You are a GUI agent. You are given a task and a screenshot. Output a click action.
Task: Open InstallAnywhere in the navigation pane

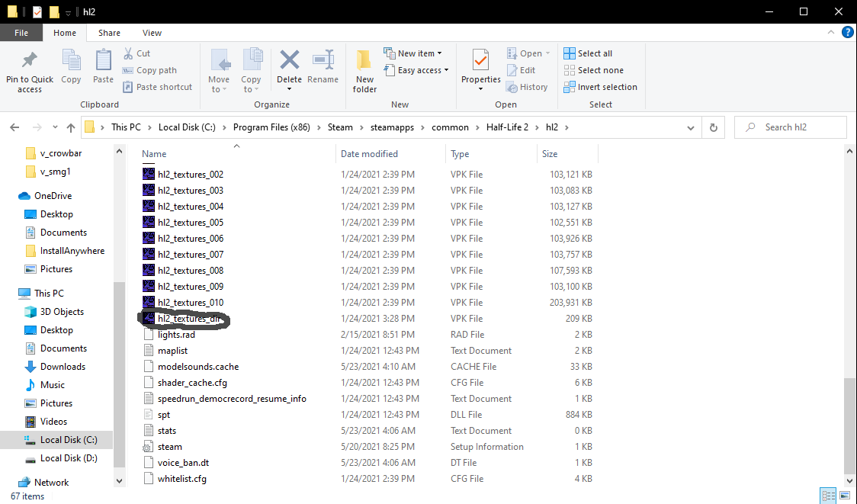65,251
